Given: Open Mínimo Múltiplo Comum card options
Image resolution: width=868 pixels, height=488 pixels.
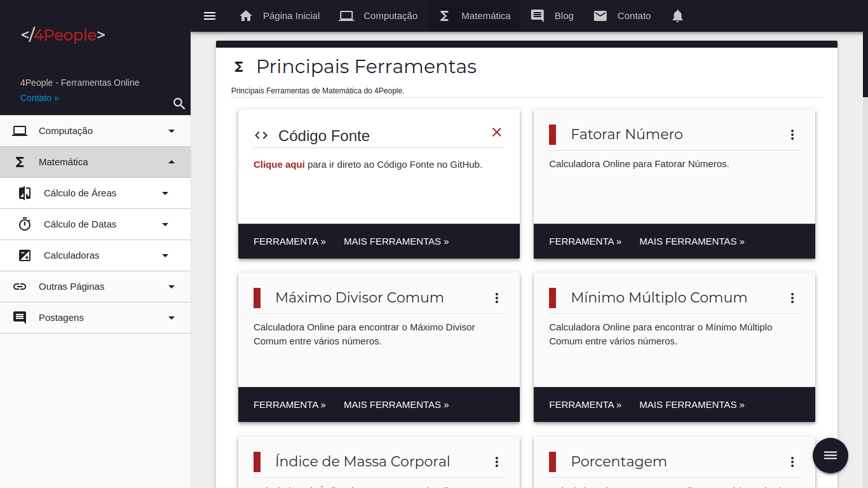Looking at the screenshot, I should pos(792,298).
